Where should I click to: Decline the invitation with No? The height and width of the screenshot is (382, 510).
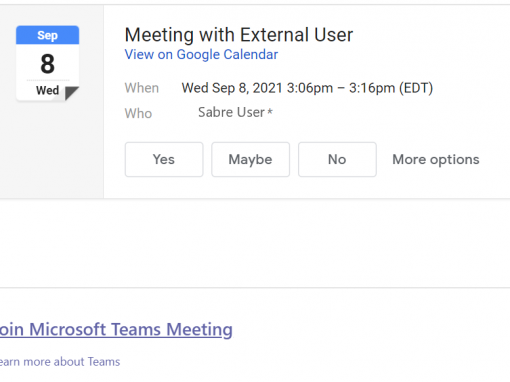pyautogui.click(x=337, y=159)
